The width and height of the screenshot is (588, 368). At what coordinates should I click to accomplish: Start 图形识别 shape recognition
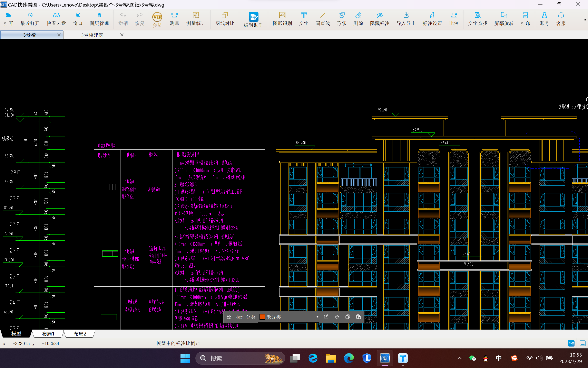pos(282,19)
